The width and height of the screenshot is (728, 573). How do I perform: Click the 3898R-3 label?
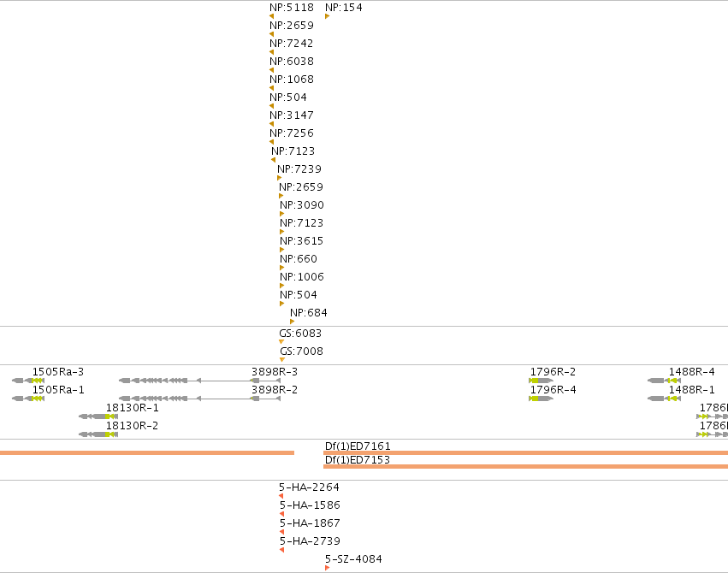[x=275, y=372]
